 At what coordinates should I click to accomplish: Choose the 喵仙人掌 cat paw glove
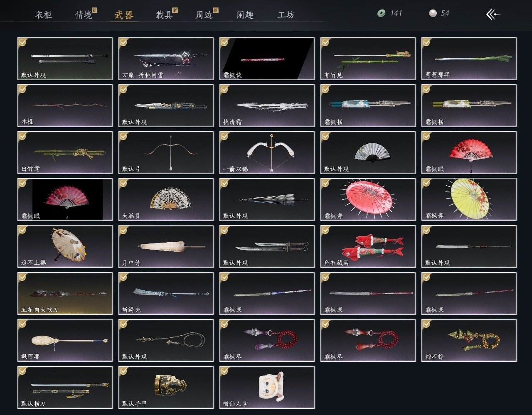click(x=267, y=387)
